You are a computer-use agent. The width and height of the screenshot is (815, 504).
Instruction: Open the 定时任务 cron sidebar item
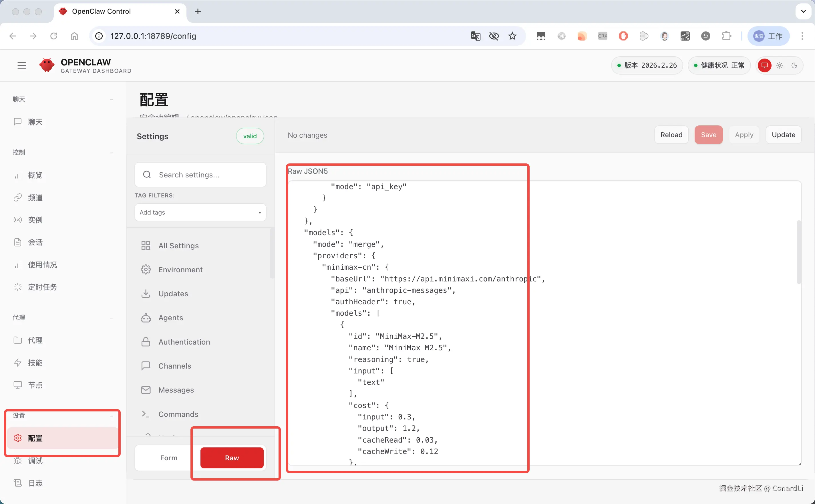42,287
